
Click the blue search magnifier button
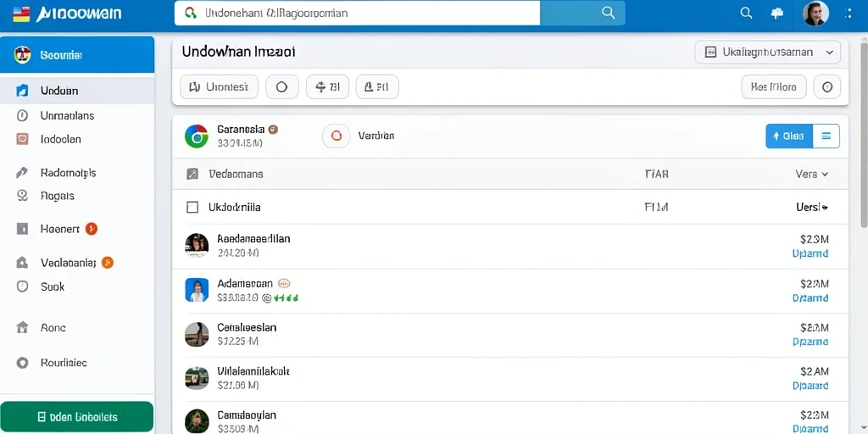[608, 14]
